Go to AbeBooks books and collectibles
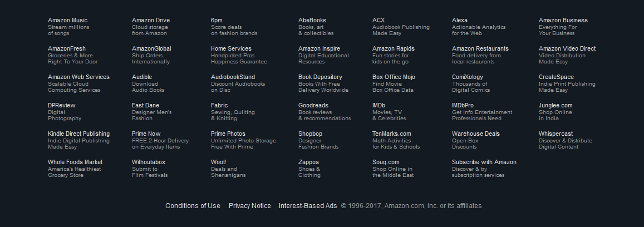The image size is (644, 227). tap(312, 21)
